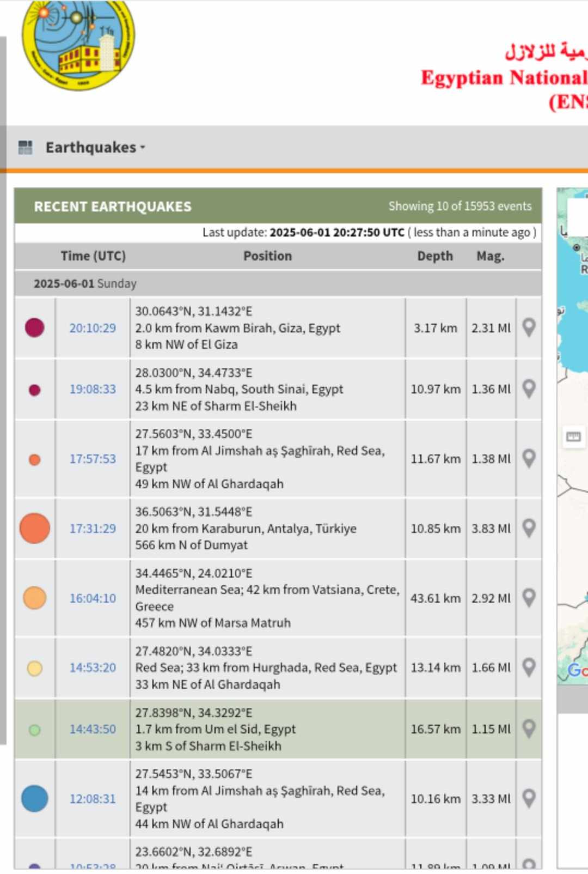
Task: Click map pin for the 17:57:53 event
Action: click(x=529, y=458)
